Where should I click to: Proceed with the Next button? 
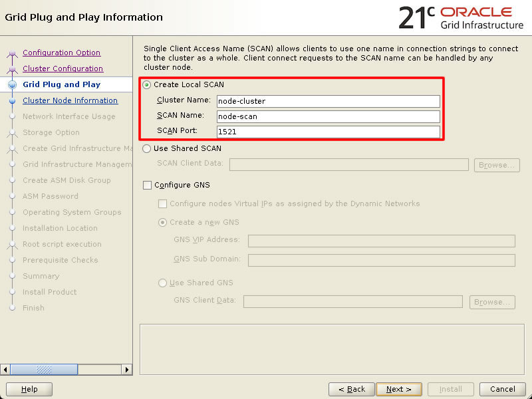tap(399, 389)
